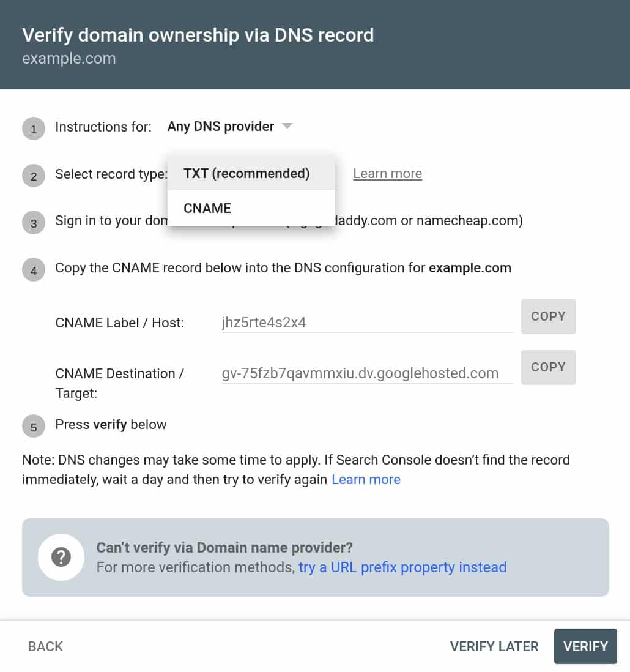Expand the DNS provider dropdown arrow
Screen dimensions: 630x672
(287, 127)
